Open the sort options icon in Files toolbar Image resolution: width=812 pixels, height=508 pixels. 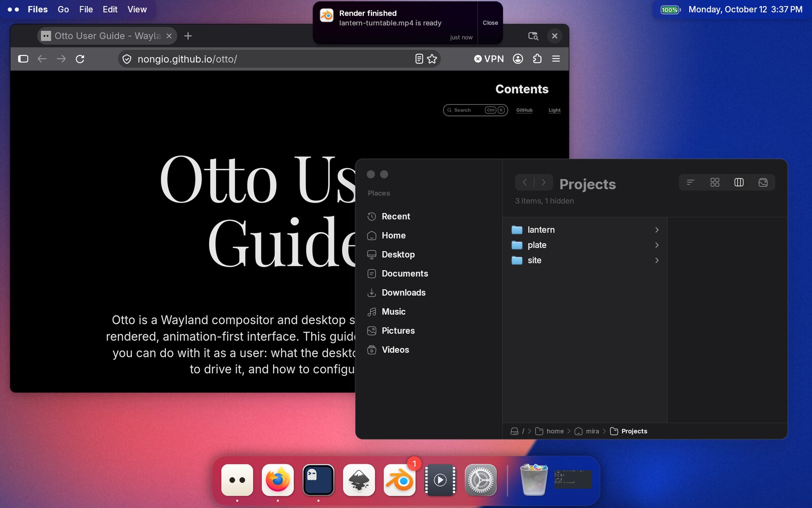[x=690, y=182]
